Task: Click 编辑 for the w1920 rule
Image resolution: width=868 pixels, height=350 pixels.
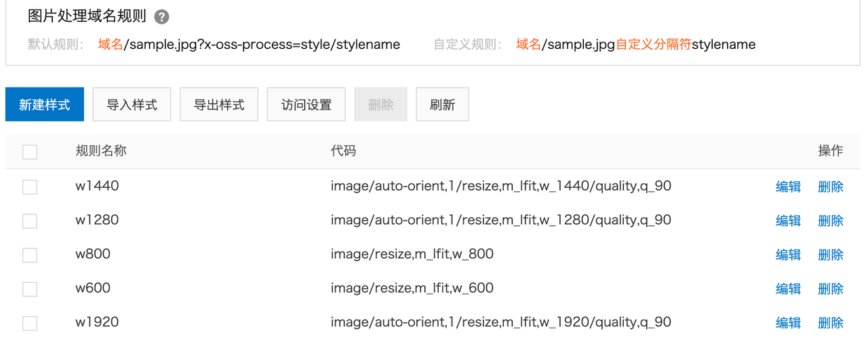Action: pos(788,323)
